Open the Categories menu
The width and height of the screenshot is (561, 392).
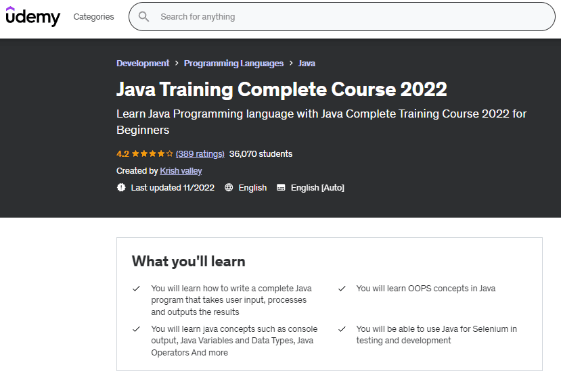click(x=93, y=17)
